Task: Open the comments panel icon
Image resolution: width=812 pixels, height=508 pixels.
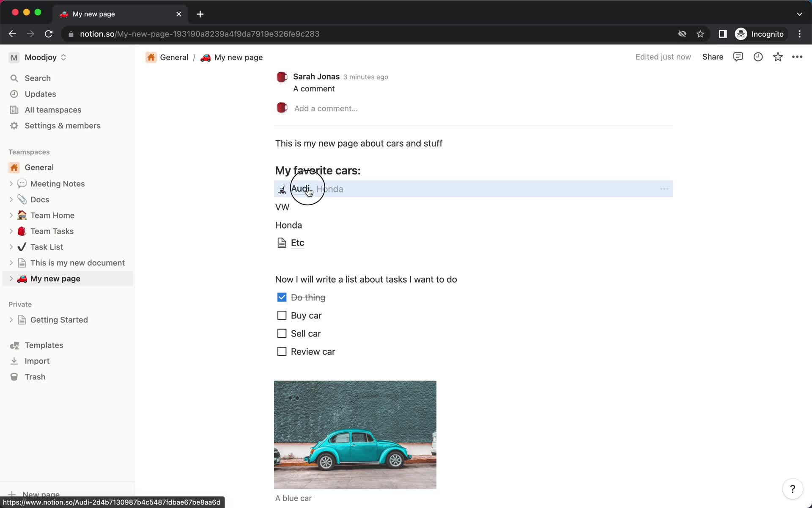Action: (x=738, y=57)
